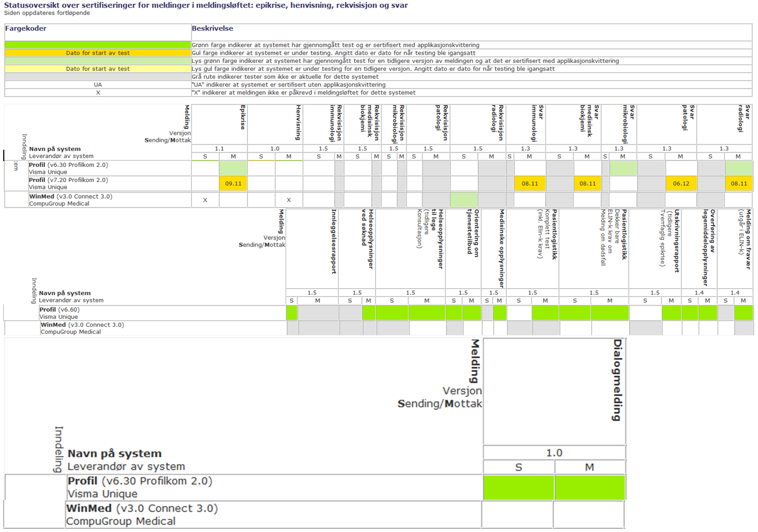Select the "Svar mikrobiologi" column header
Image resolution: width=758 pixels, height=532 pixels.
point(629,124)
